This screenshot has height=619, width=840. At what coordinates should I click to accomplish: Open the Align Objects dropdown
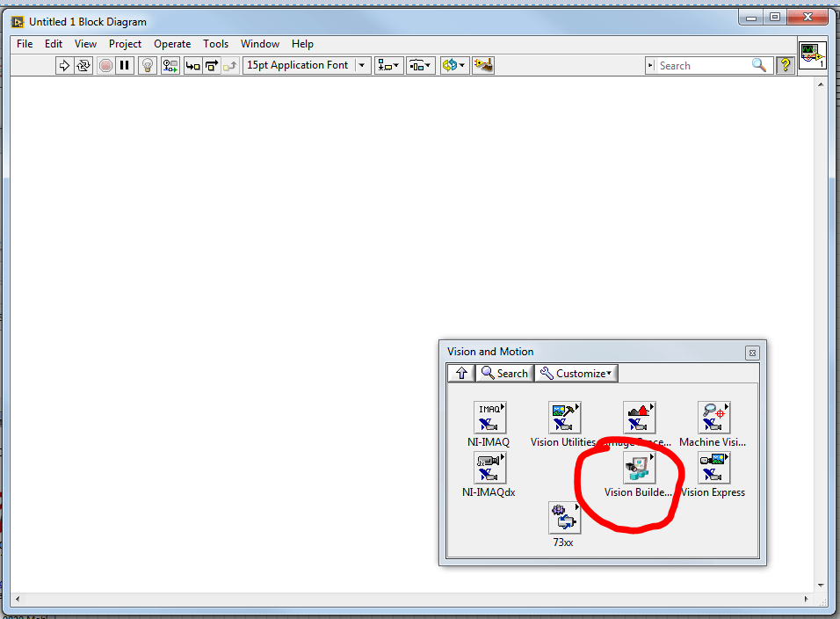pyautogui.click(x=388, y=65)
